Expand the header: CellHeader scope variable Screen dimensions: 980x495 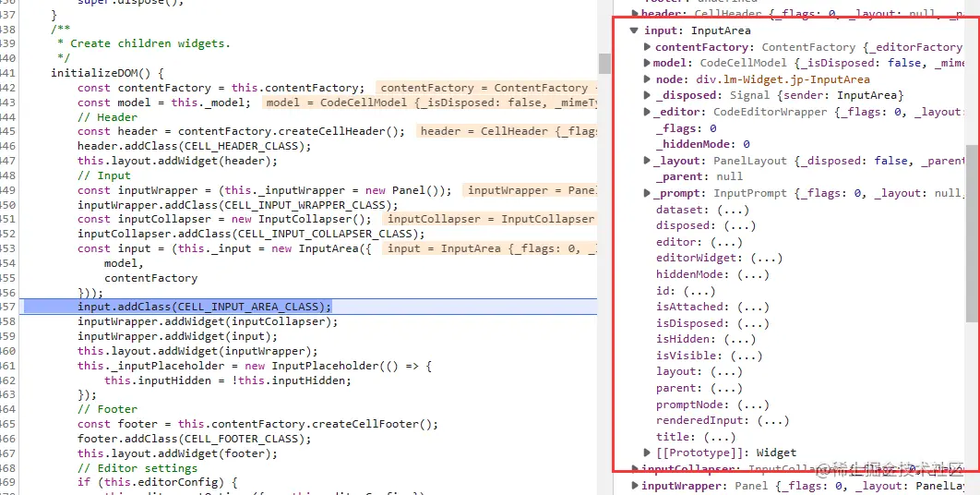click(x=635, y=13)
